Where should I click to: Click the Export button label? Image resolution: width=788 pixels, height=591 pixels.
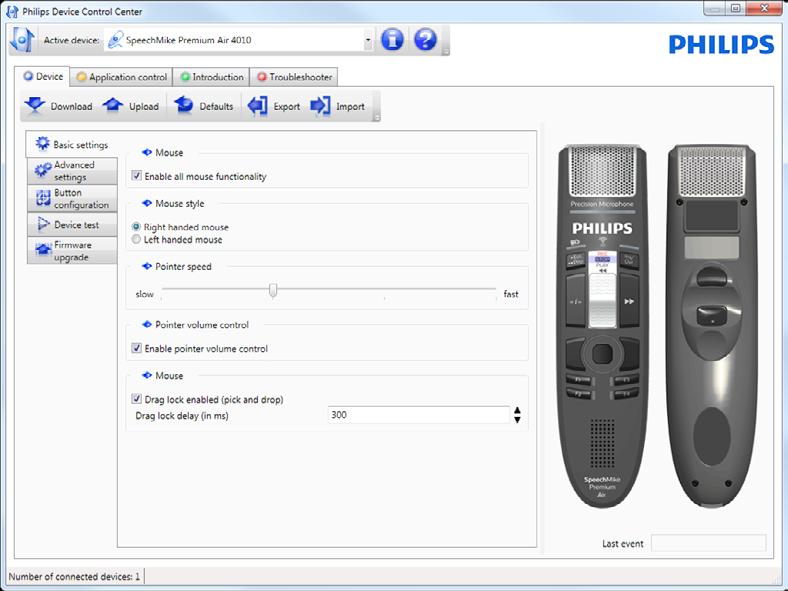[286, 107]
